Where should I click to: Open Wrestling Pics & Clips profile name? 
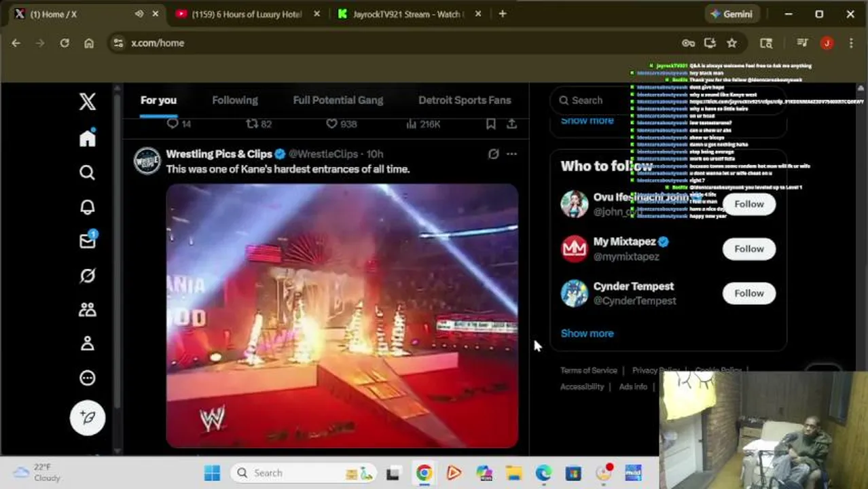[x=219, y=154]
